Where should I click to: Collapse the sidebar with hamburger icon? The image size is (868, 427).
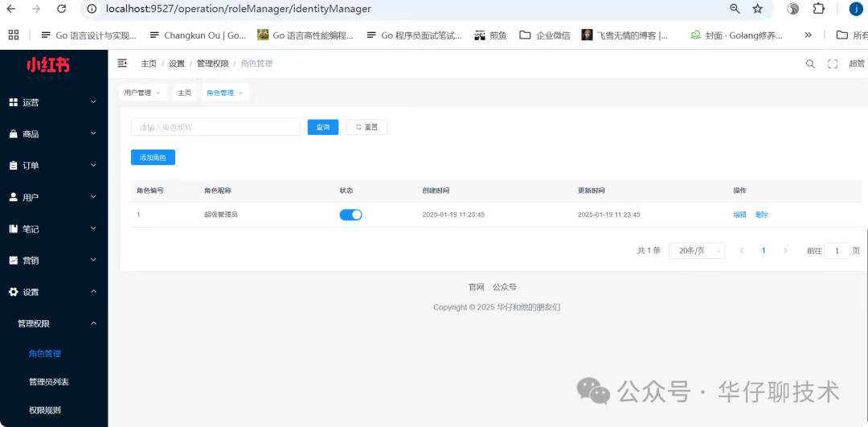[x=122, y=64]
